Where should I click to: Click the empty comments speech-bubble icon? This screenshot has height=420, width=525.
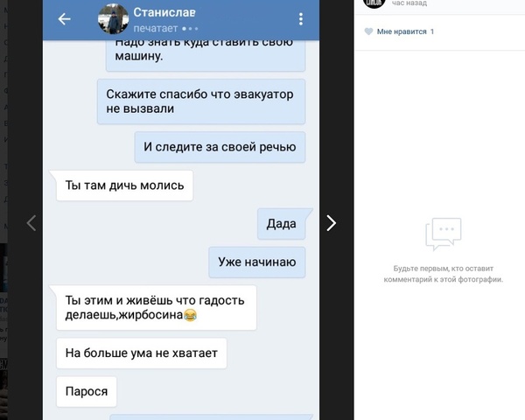click(x=444, y=234)
